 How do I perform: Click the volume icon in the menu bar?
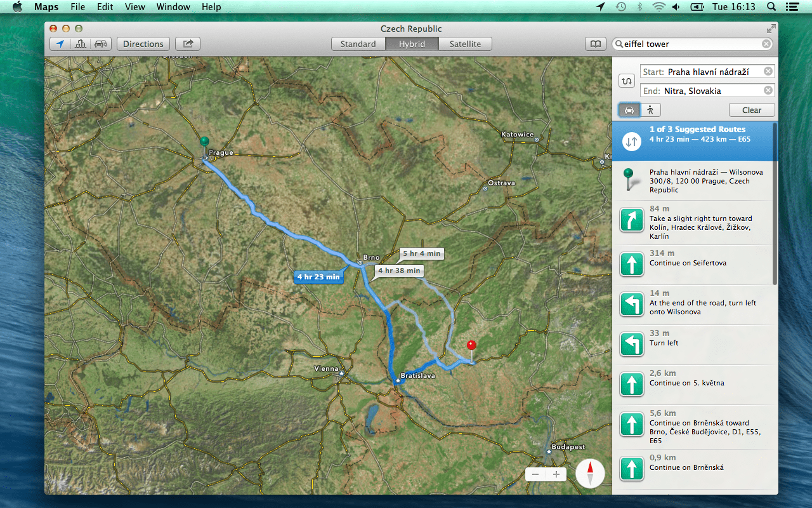pyautogui.click(x=676, y=7)
